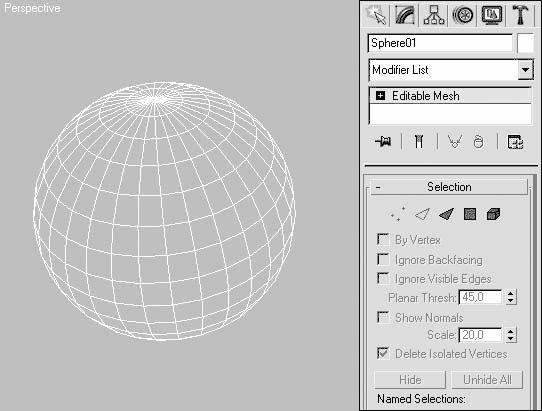This screenshot has height=411, width=542.
Task: Open the Create command panel tab
Action: point(376,15)
